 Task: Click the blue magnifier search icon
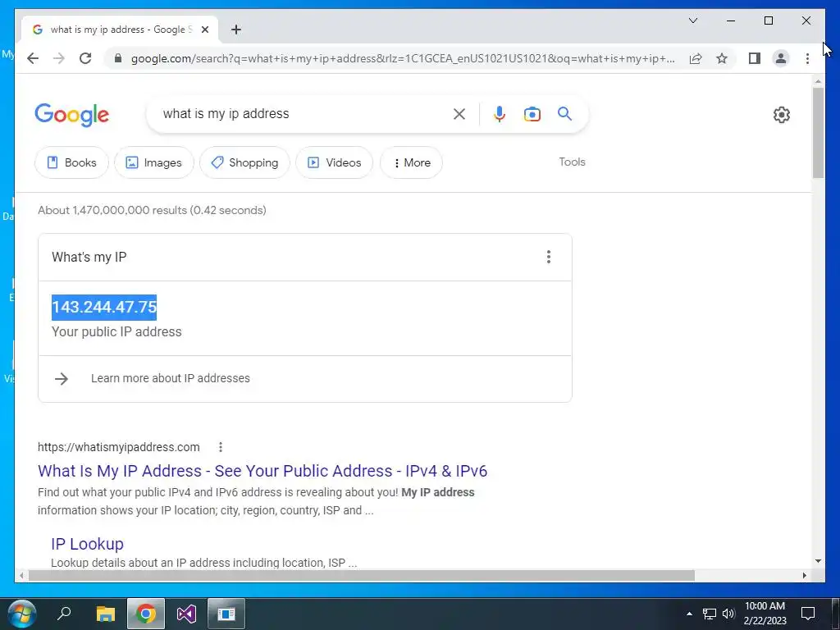[564, 113]
